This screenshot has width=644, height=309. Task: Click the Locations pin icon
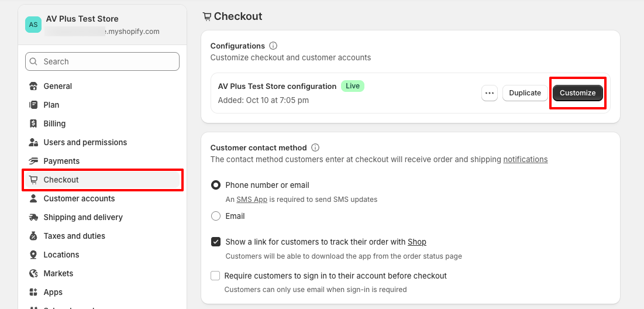pyautogui.click(x=34, y=255)
